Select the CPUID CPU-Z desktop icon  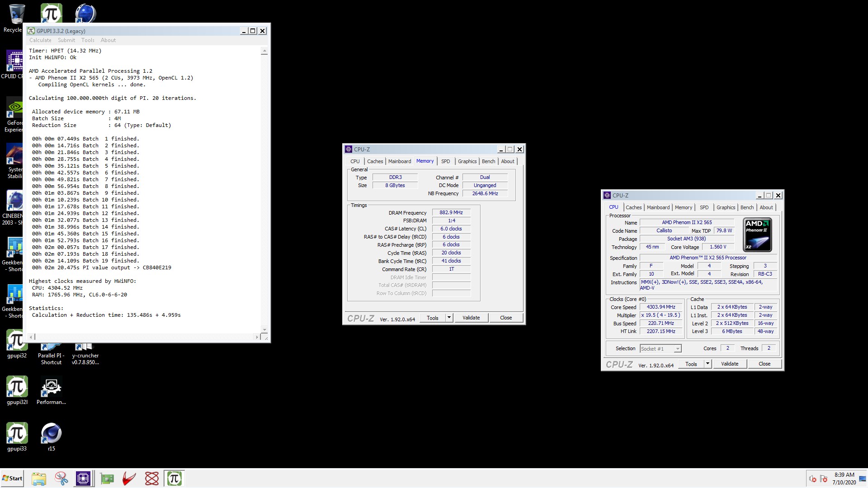pyautogui.click(x=13, y=64)
